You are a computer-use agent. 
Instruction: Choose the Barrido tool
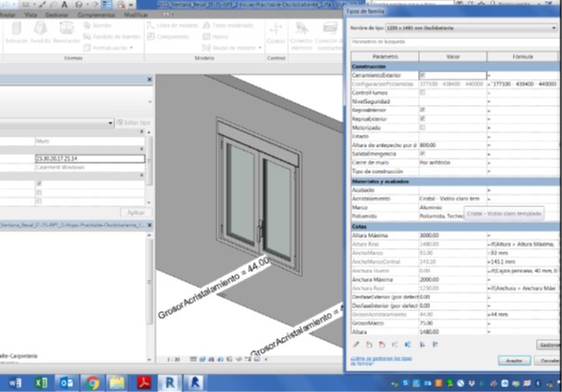tap(98, 25)
